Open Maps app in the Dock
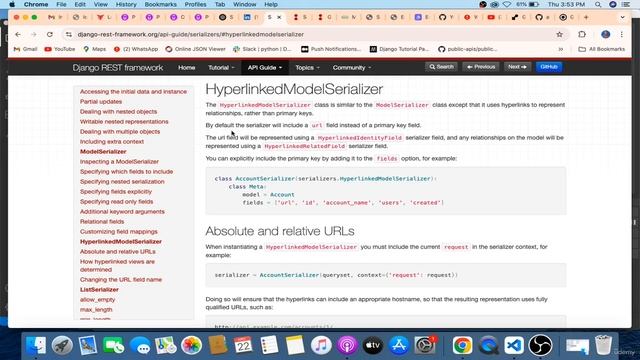 click(166, 345)
